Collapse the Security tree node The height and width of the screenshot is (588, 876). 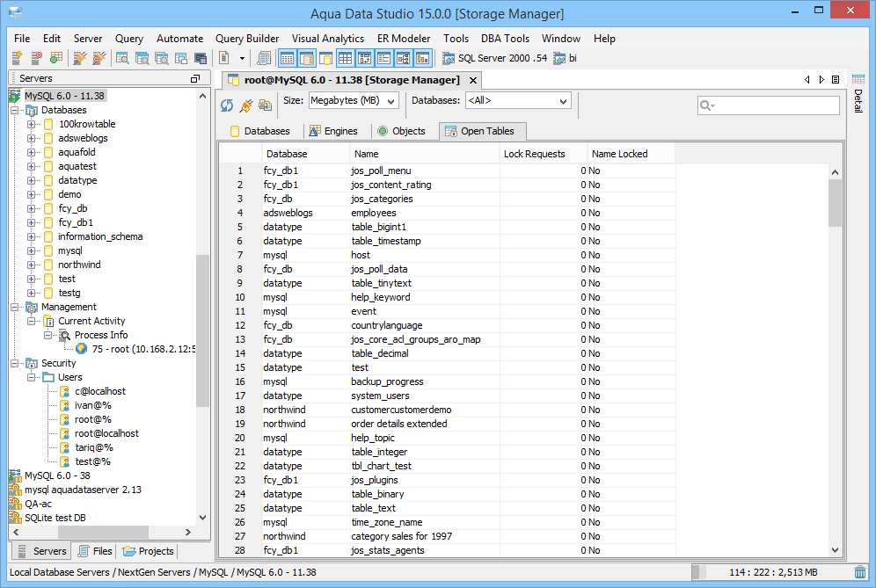coord(15,364)
